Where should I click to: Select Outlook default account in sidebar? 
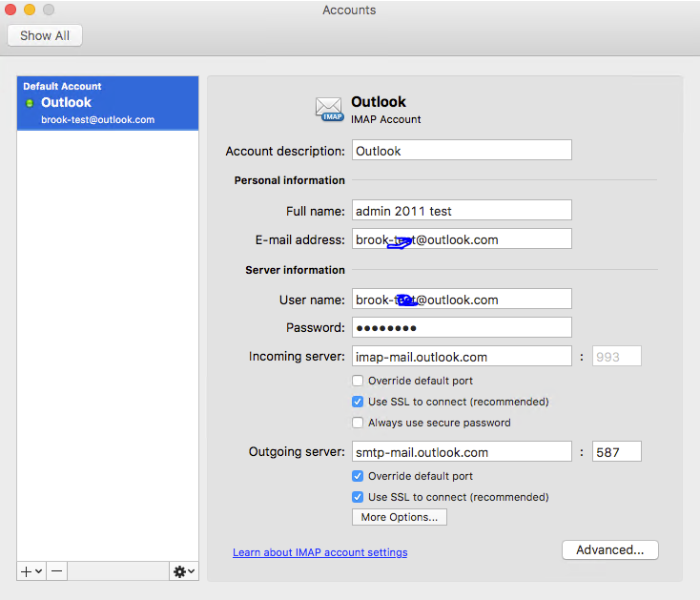(x=108, y=103)
